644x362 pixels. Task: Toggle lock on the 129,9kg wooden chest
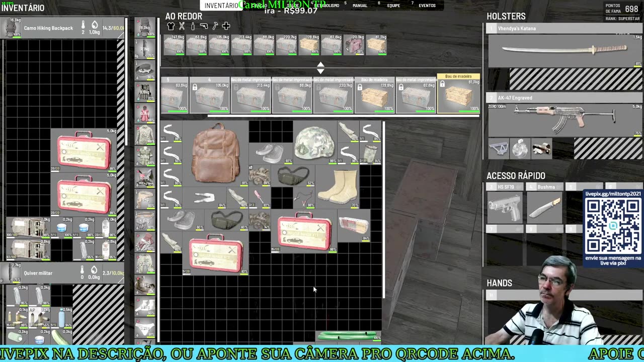point(360,87)
